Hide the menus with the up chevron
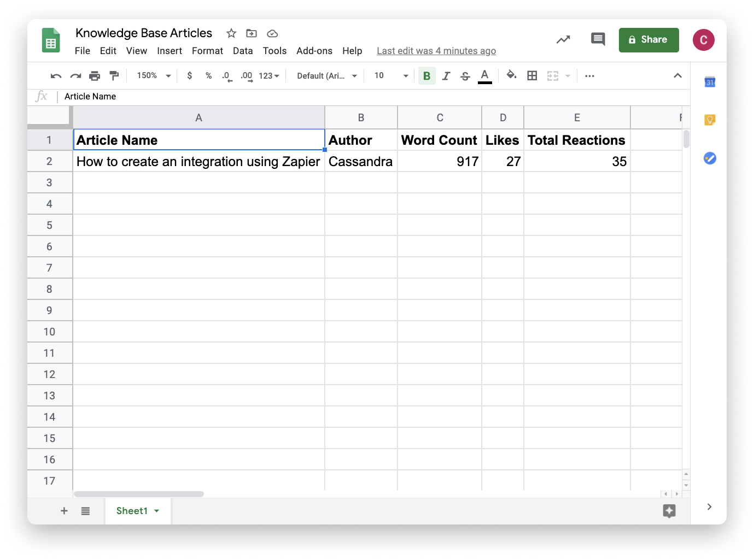 click(x=677, y=76)
